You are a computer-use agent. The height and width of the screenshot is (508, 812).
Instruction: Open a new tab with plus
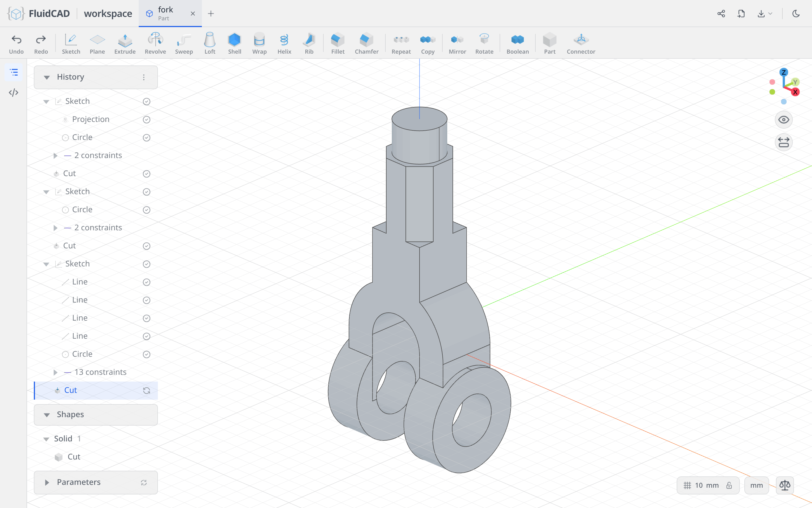tap(211, 14)
